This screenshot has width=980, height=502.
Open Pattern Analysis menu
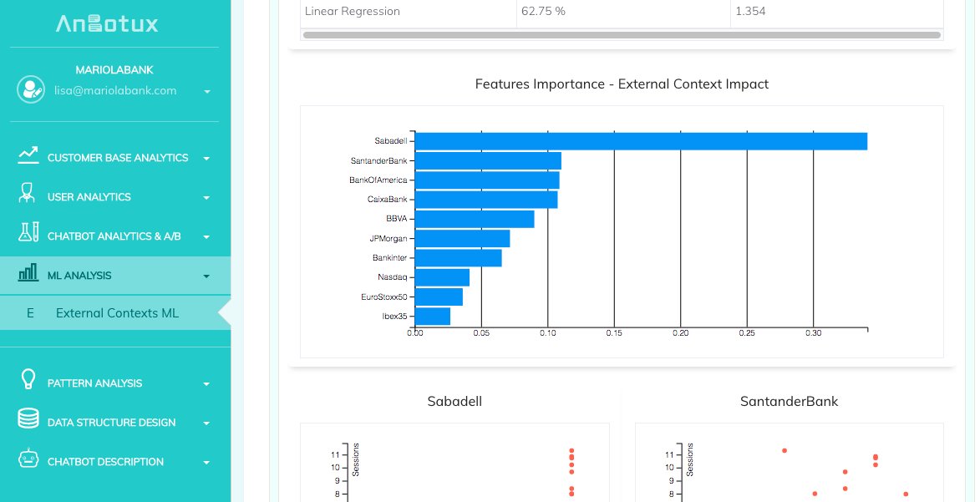click(x=115, y=383)
